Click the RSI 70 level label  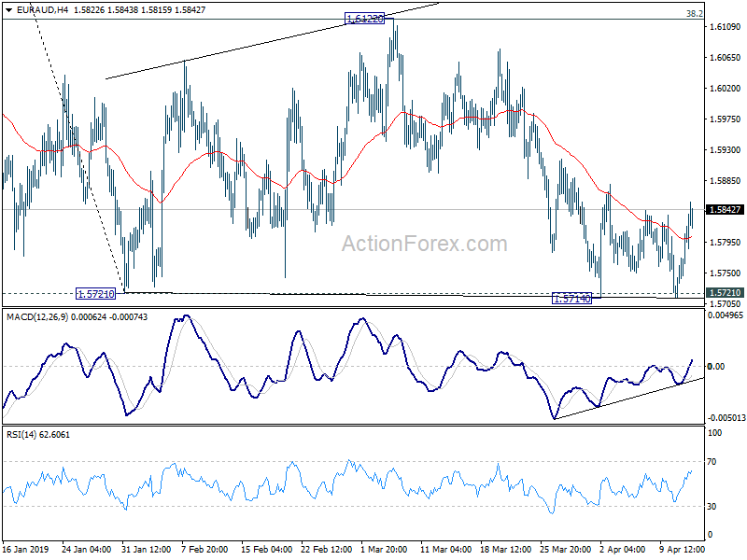click(712, 462)
